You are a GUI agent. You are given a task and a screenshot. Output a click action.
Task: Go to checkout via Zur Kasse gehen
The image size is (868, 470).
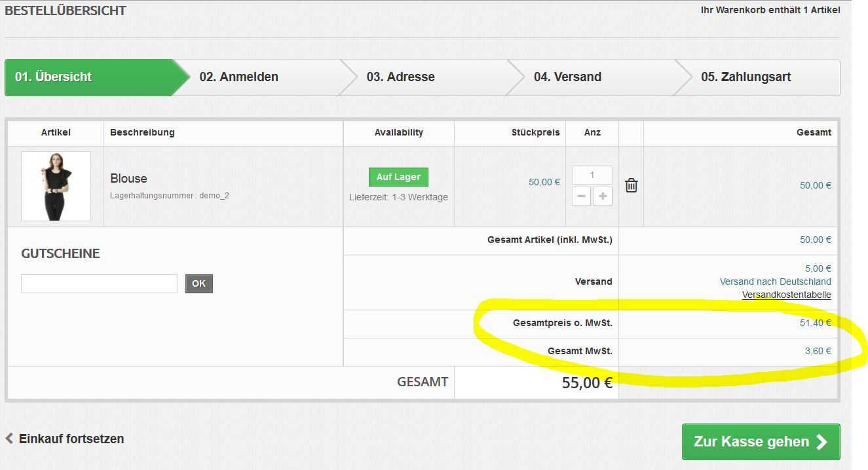(761, 442)
